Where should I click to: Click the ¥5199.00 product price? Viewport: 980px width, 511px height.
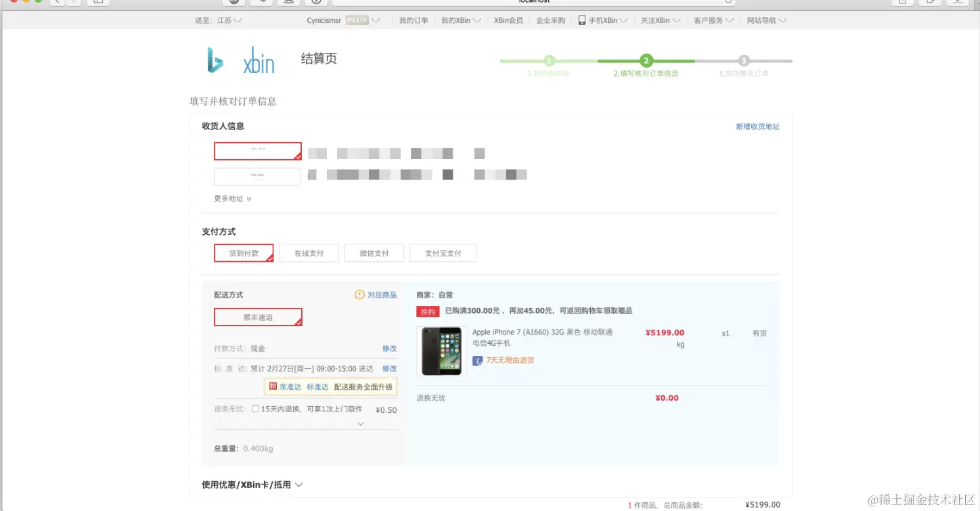pyautogui.click(x=665, y=333)
